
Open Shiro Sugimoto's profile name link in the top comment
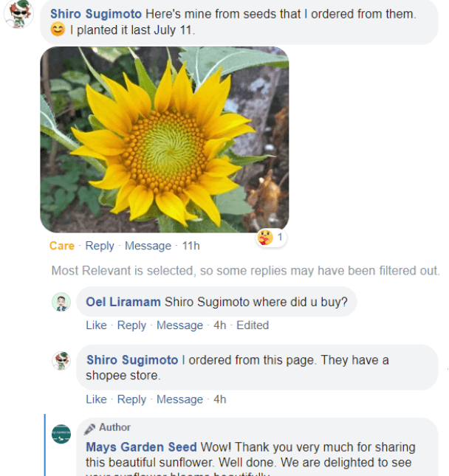[96, 14]
